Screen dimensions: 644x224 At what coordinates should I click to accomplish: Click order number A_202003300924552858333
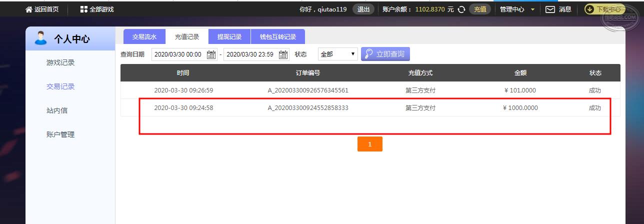tap(308, 107)
